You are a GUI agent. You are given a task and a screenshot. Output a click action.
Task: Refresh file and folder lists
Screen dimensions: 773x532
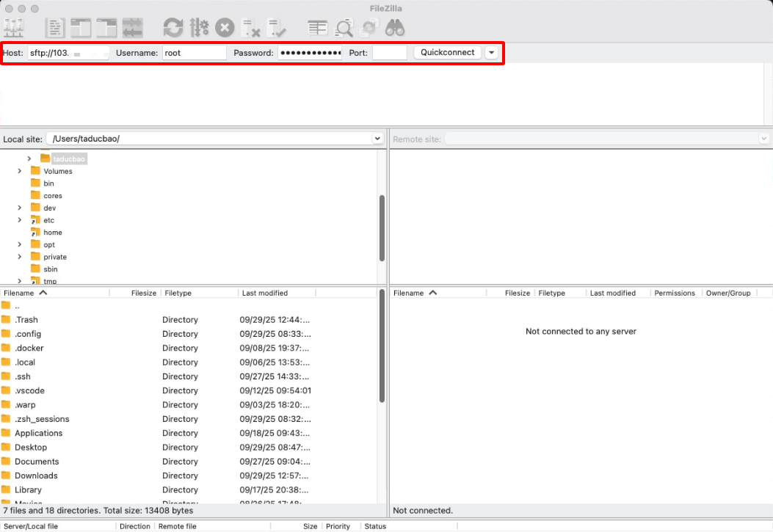point(173,28)
